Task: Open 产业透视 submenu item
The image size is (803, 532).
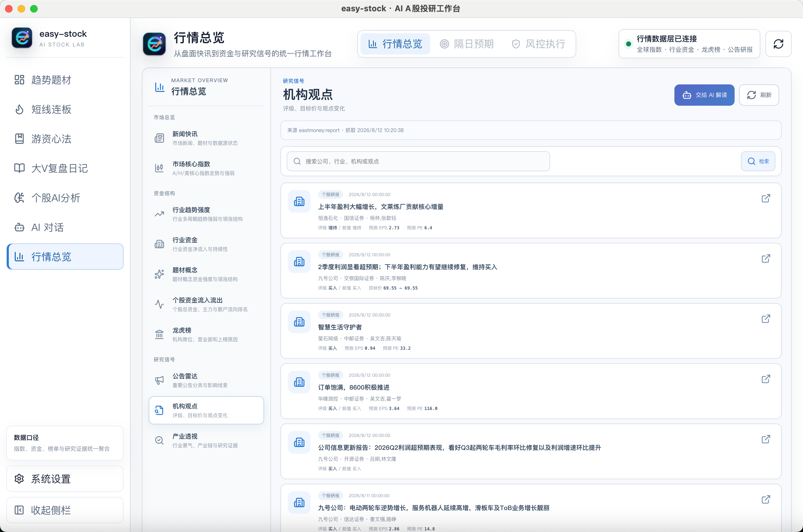Action: (206, 440)
